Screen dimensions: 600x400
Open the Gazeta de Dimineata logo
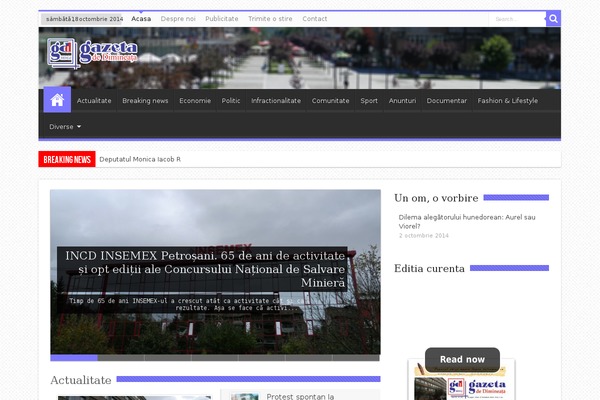pos(92,53)
